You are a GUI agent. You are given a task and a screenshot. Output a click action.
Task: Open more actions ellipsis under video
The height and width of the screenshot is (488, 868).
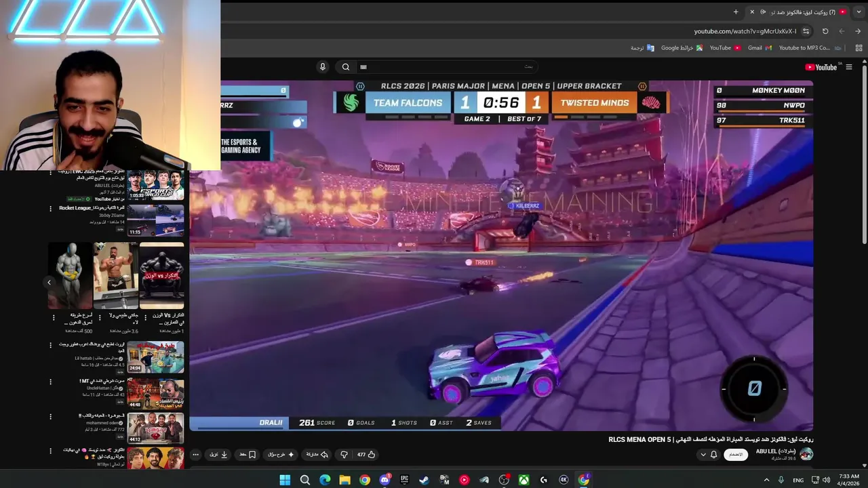tap(195, 455)
